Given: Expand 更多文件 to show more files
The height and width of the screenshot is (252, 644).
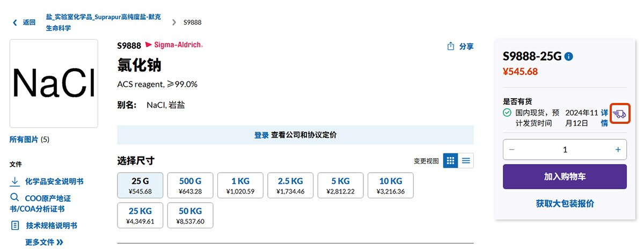Looking at the screenshot, I should pyautogui.click(x=44, y=242).
